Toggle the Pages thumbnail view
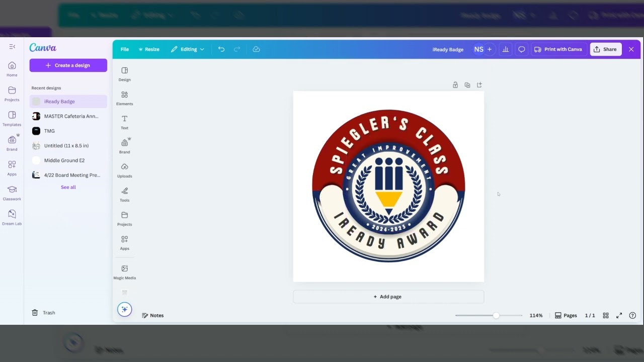Screen dimensions: 644x362 click(x=566, y=315)
